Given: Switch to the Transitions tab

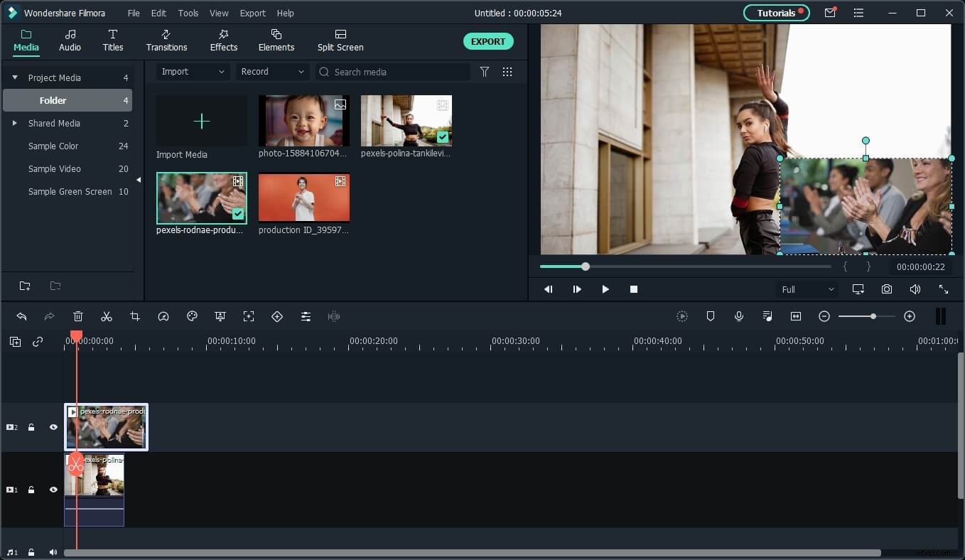Looking at the screenshot, I should click(166, 40).
